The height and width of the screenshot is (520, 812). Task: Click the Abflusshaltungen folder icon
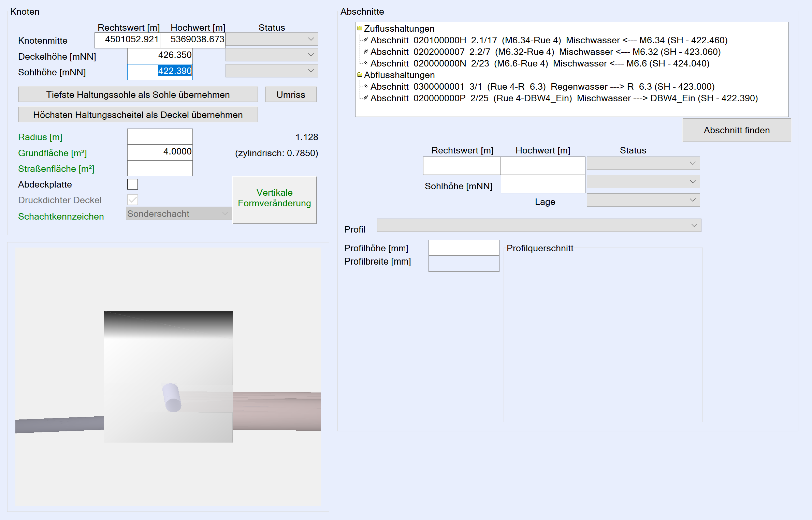(x=360, y=75)
